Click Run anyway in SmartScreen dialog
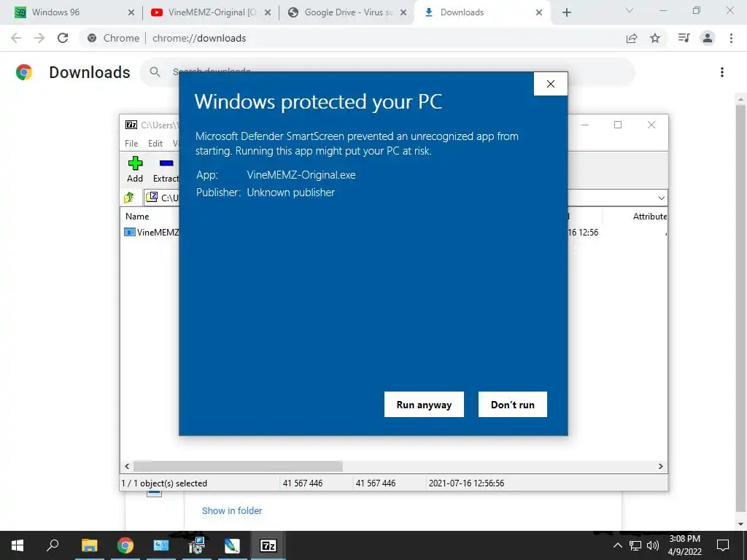This screenshot has width=747, height=560. pos(424,404)
